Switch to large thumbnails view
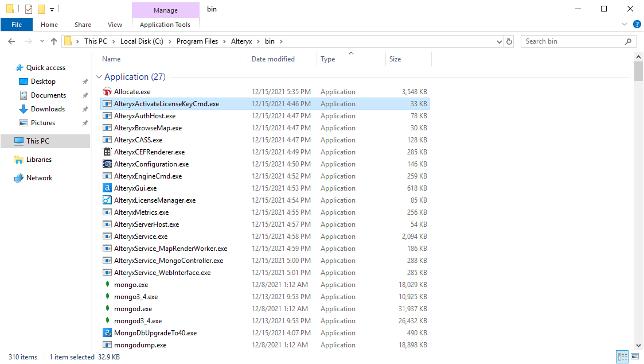The image size is (644, 364). click(634, 357)
